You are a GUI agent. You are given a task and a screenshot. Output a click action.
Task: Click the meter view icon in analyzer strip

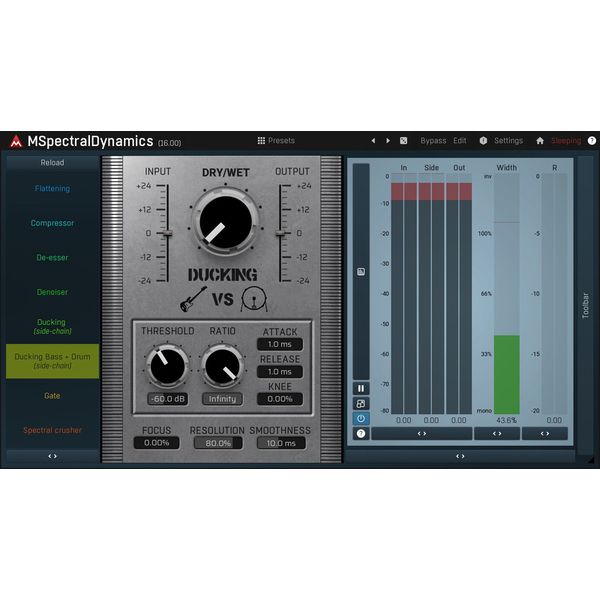361,272
